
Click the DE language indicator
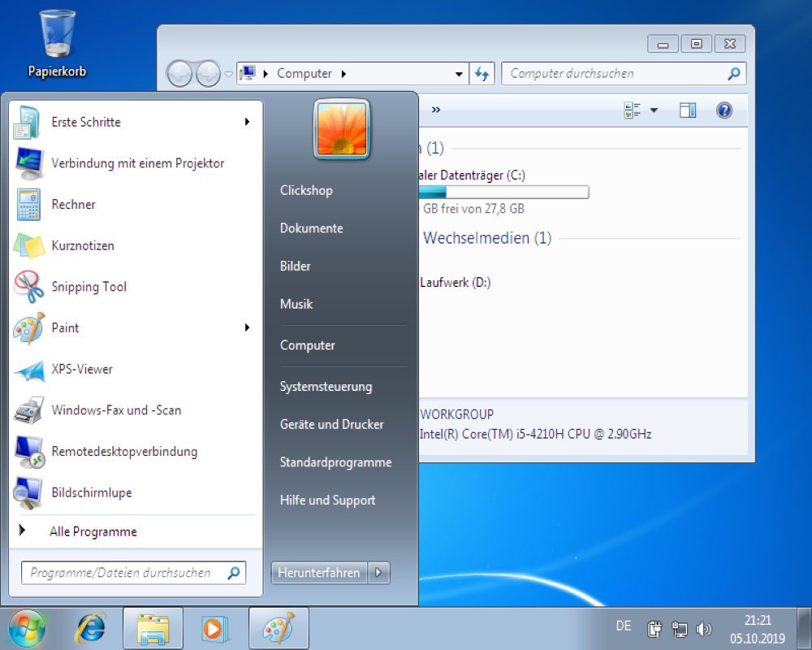(624, 626)
